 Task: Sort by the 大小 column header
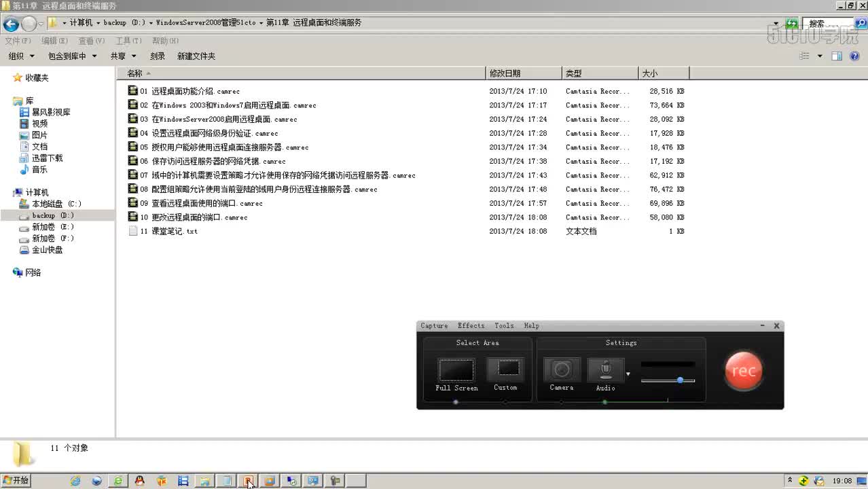[x=664, y=73]
